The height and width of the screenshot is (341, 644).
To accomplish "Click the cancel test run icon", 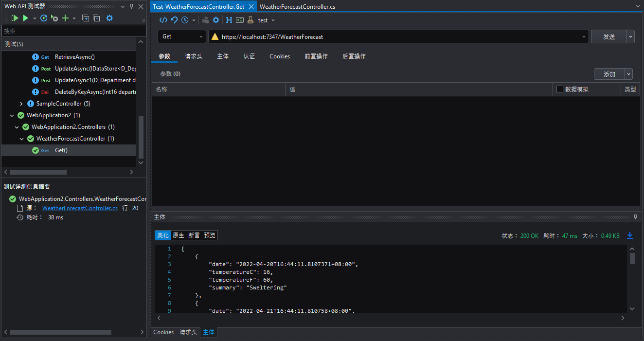I will click(54, 18).
